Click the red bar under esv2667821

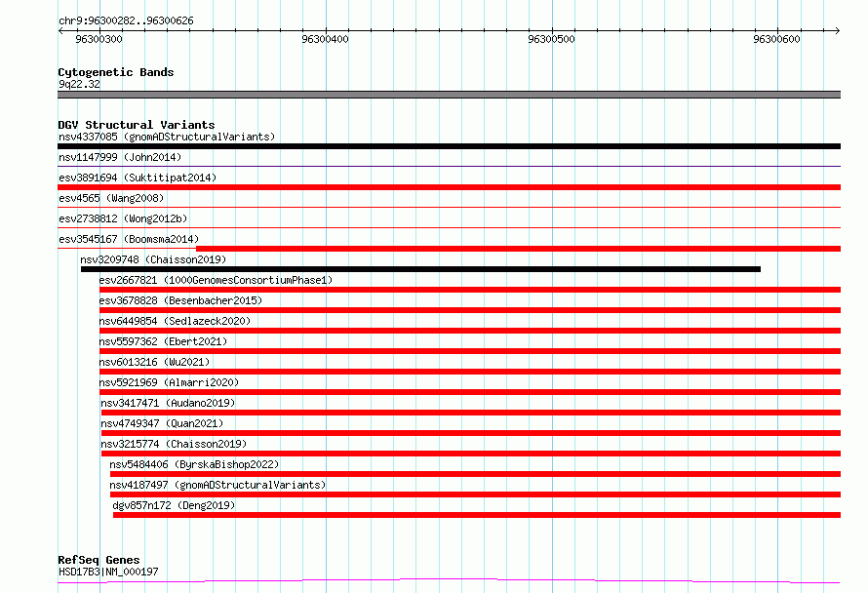(470, 290)
